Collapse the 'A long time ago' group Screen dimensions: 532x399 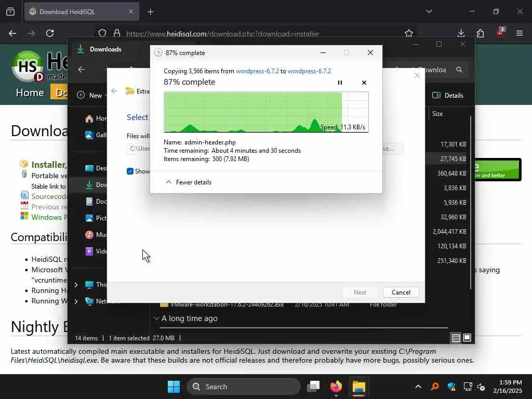(156, 318)
